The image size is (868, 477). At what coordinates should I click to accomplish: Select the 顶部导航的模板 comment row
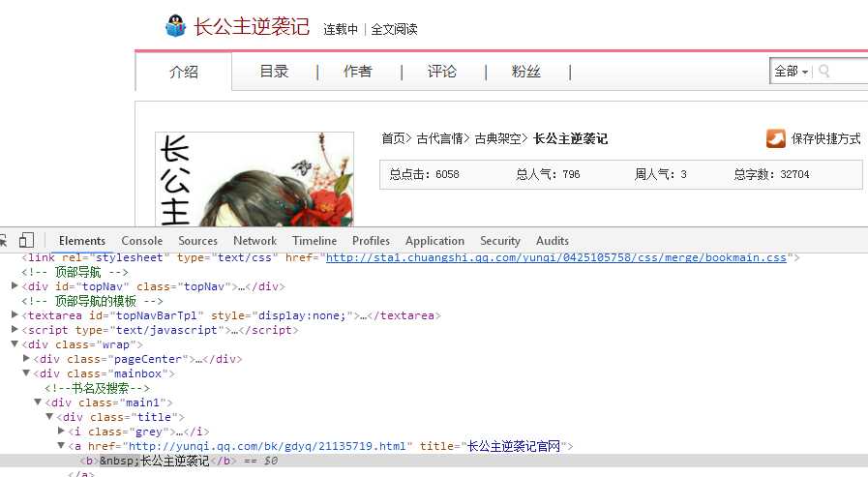point(92,301)
